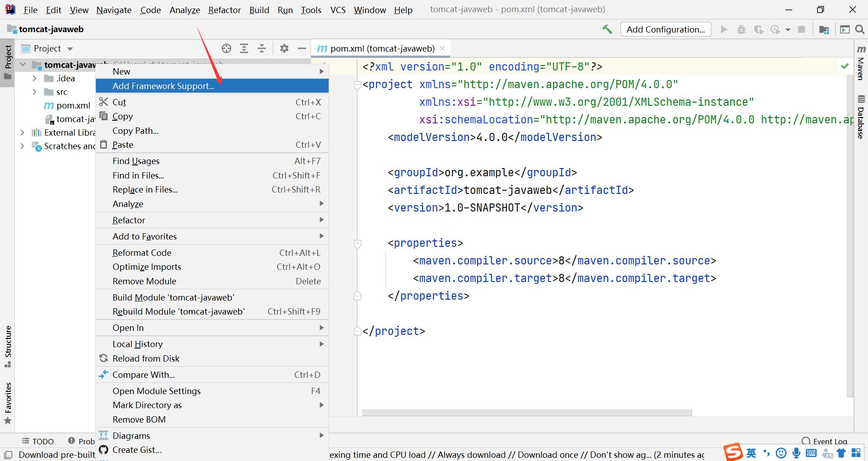Viewport: 868px width, 461px height.
Task: Select Build Module 'tomcat-javaweb'
Action: 212,297
